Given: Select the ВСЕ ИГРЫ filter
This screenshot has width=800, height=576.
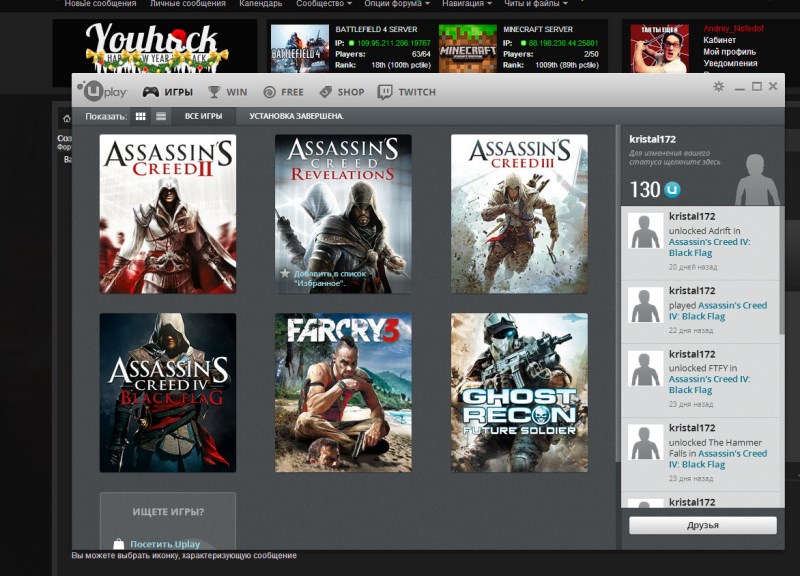Looking at the screenshot, I should pyautogui.click(x=203, y=116).
